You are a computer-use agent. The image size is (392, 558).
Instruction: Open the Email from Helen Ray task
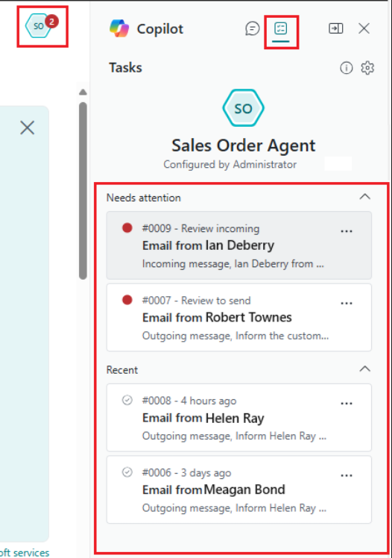tap(239, 418)
